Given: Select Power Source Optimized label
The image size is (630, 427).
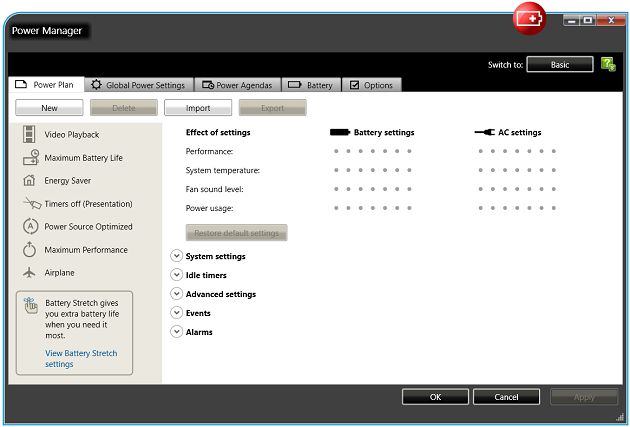Looking at the screenshot, I should click(88, 227).
